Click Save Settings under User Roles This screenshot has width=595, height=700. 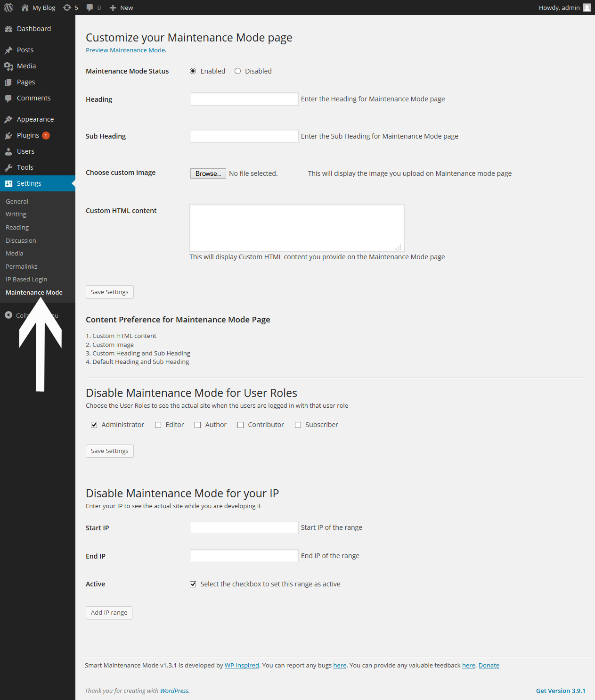click(x=110, y=451)
